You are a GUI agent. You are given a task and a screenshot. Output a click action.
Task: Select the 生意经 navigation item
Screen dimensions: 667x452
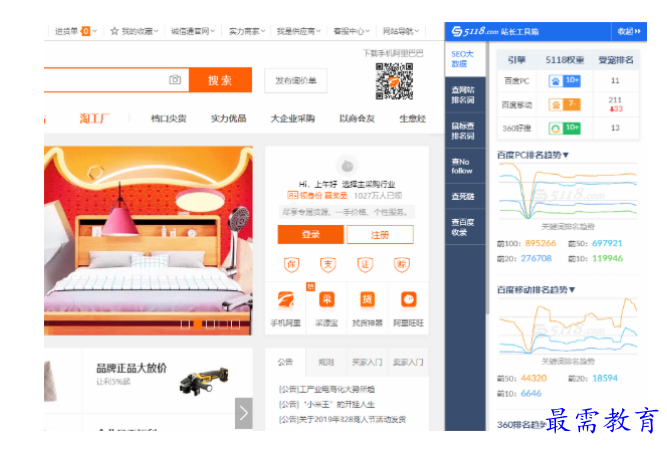click(413, 118)
